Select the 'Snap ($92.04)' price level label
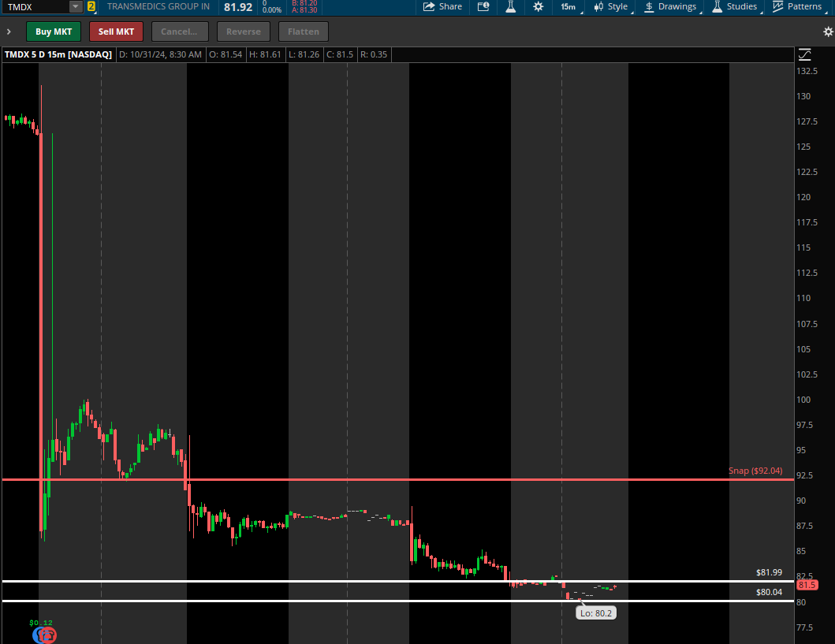This screenshot has width=835, height=644. (755, 471)
